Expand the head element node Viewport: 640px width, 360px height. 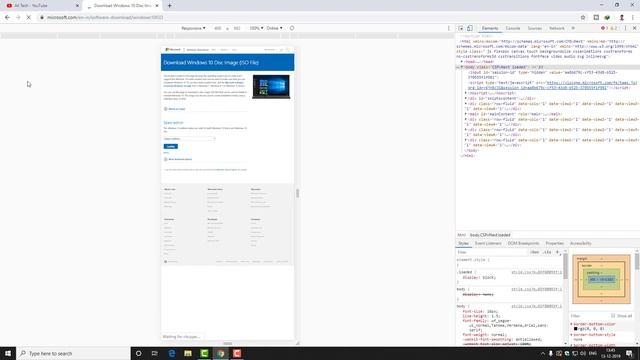click(x=462, y=62)
